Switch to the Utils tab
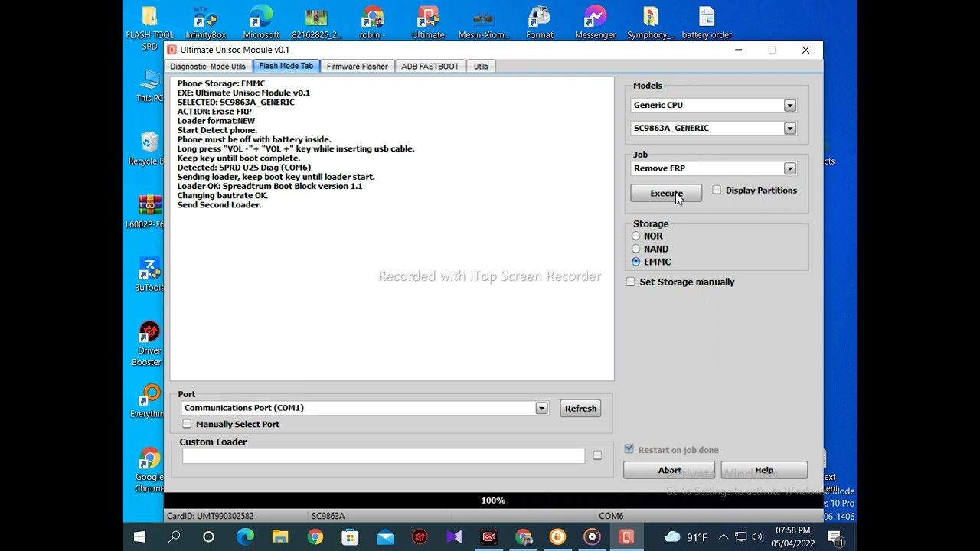980x551 pixels. pyautogui.click(x=481, y=67)
